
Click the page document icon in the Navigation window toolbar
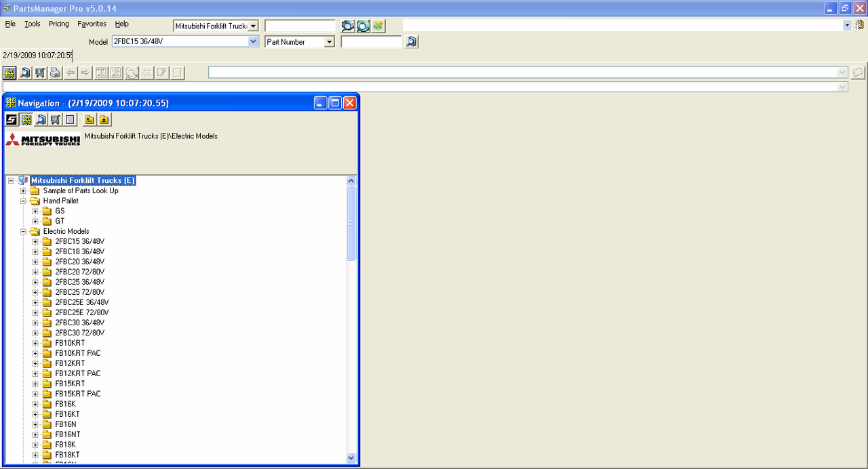70,120
